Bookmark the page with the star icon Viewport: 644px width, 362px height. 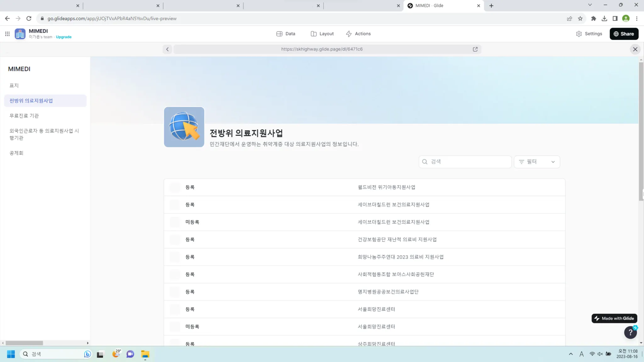click(580, 19)
